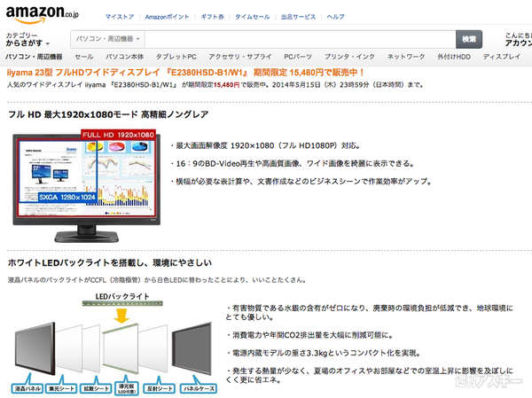Select 外付けHDD in category bar
532x398 pixels.
coord(454,57)
